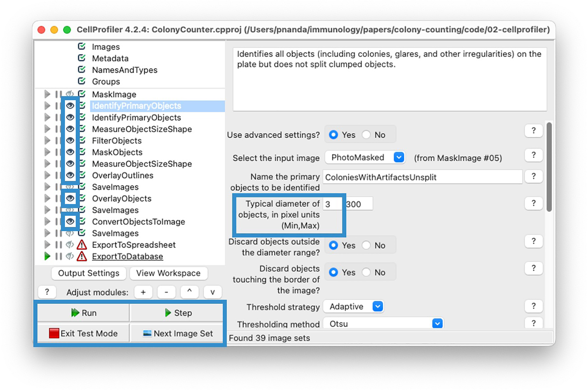The image size is (588, 390).
Task: Move module down with v button
Action: [x=212, y=292]
